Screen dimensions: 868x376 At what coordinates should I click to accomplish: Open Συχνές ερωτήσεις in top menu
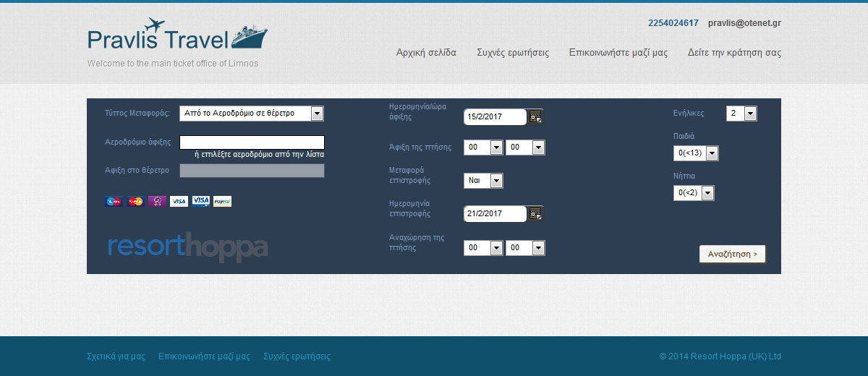point(513,53)
